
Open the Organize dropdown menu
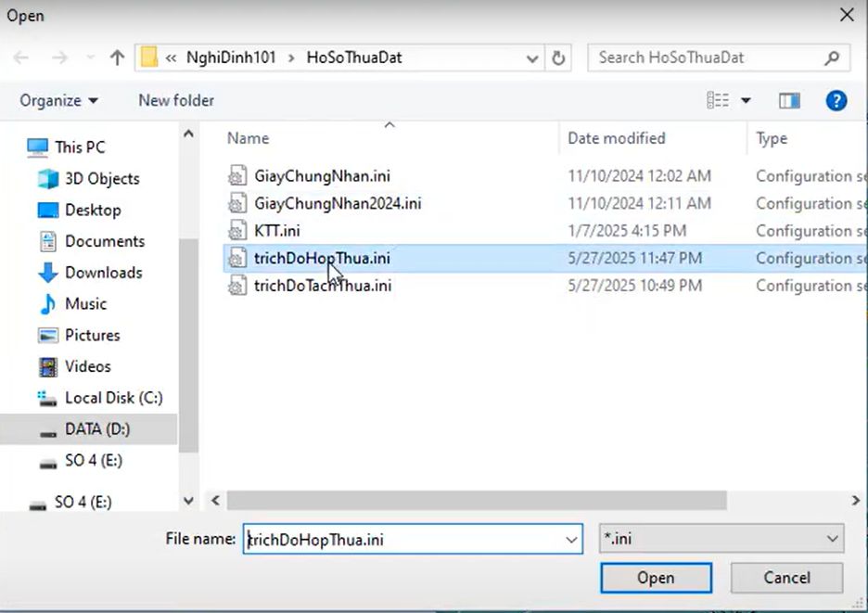59,100
